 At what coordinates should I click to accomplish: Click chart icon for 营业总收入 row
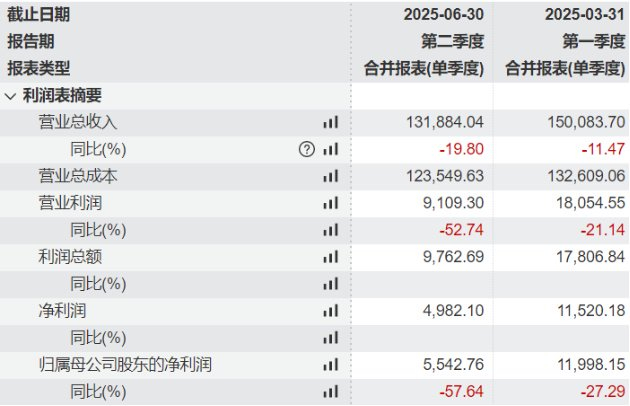tap(330, 123)
